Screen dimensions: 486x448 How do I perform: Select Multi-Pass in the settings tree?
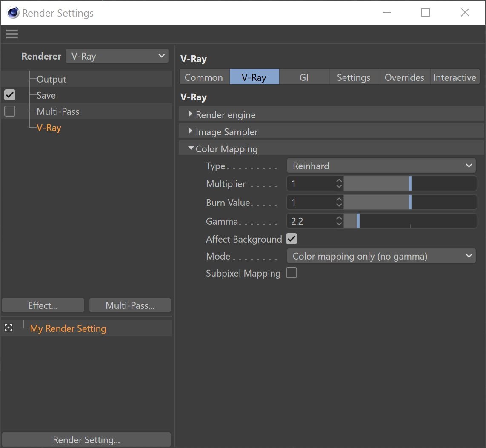click(58, 111)
